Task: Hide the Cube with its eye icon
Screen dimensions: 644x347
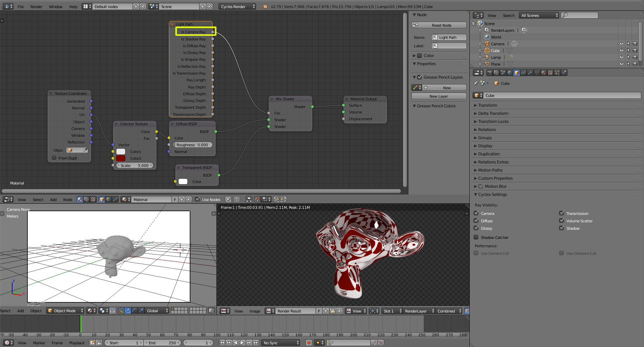Action: [622, 50]
